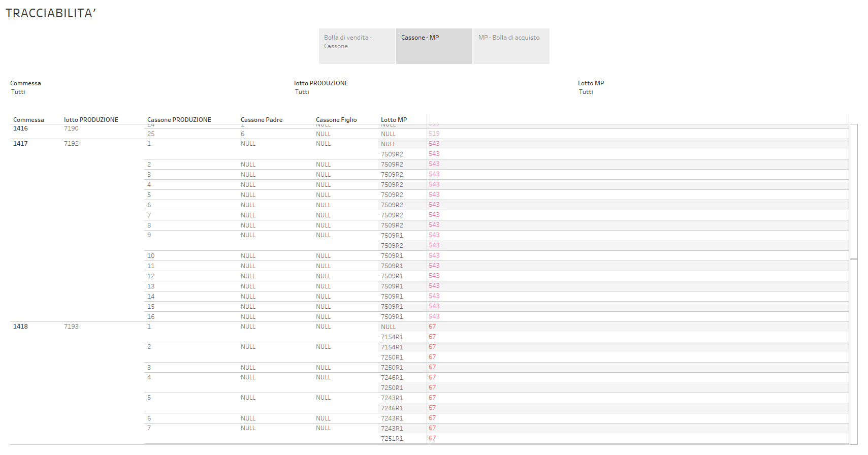Click the Commessa column header
Viewport: 868px width, 455px height.
click(28, 120)
